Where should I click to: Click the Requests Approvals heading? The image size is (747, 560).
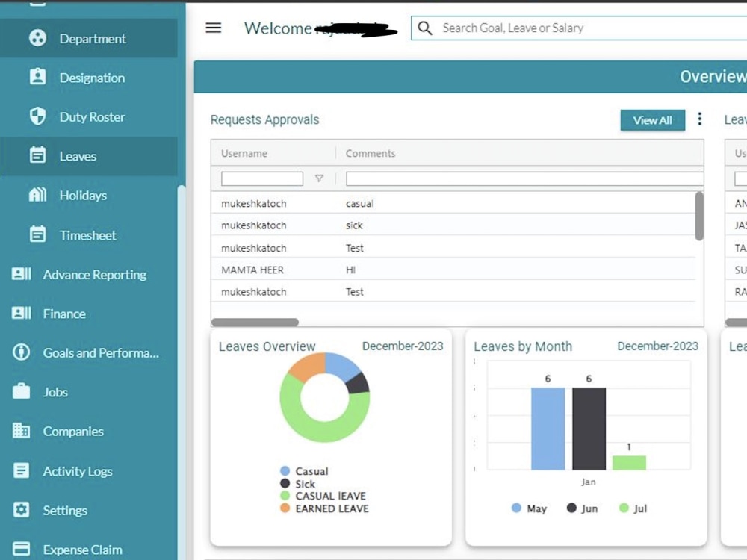[x=265, y=120]
